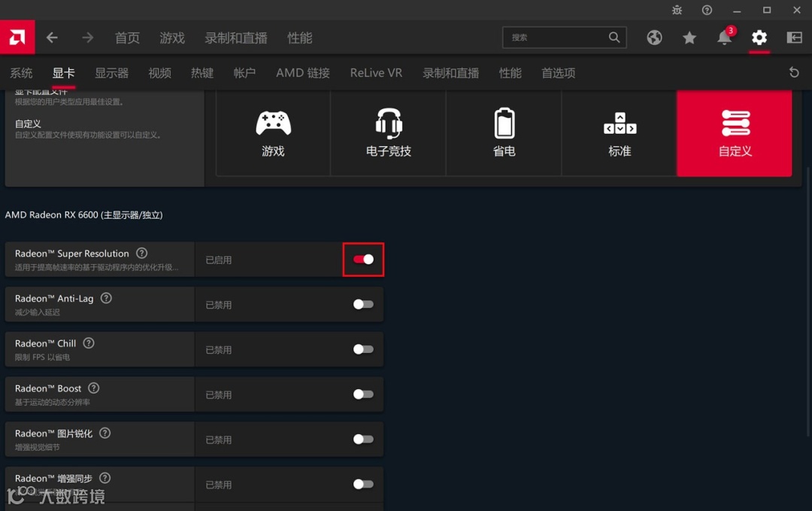Select the 自定义 custom profile tile
Image resolution: width=812 pixels, height=511 pixels.
click(735, 133)
